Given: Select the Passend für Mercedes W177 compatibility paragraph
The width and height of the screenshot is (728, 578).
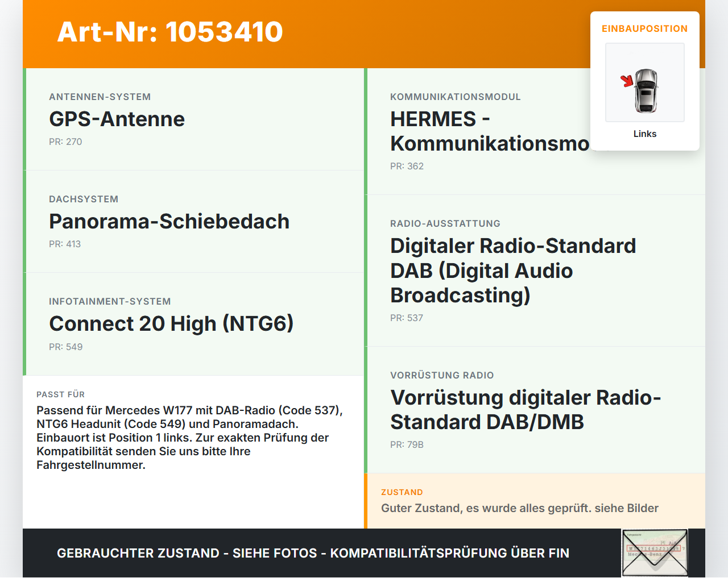Looking at the screenshot, I should coord(190,438).
